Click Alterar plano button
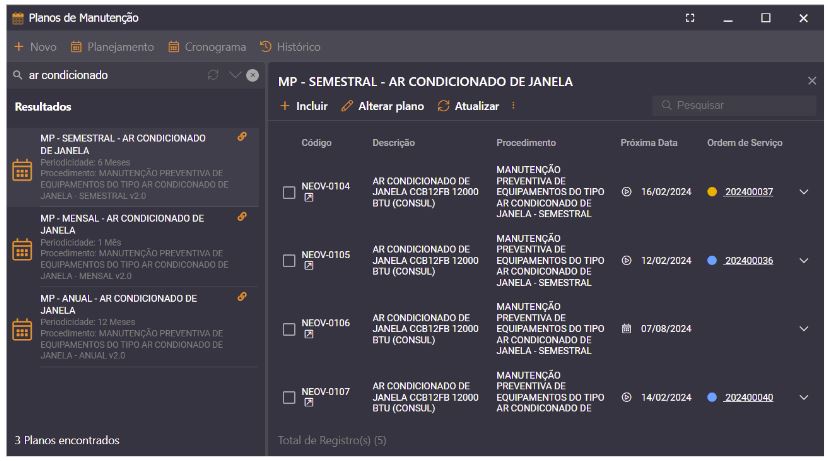This screenshot has width=828, height=461. click(x=382, y=106)
